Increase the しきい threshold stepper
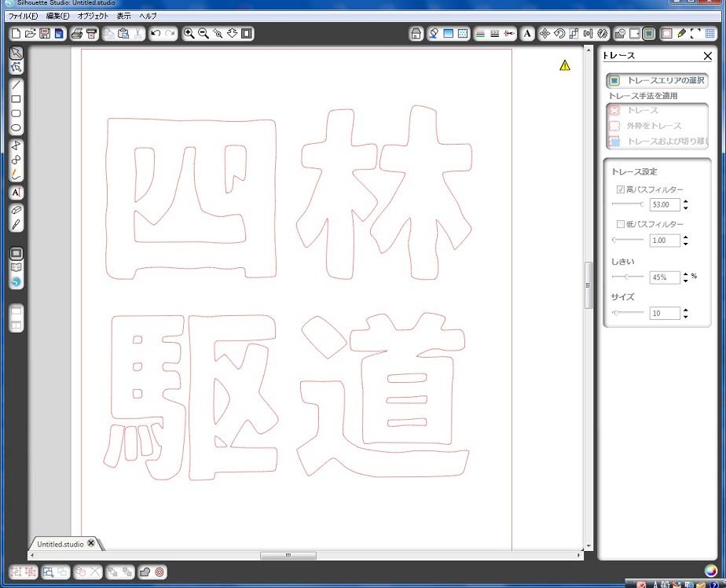 [686, 274]
